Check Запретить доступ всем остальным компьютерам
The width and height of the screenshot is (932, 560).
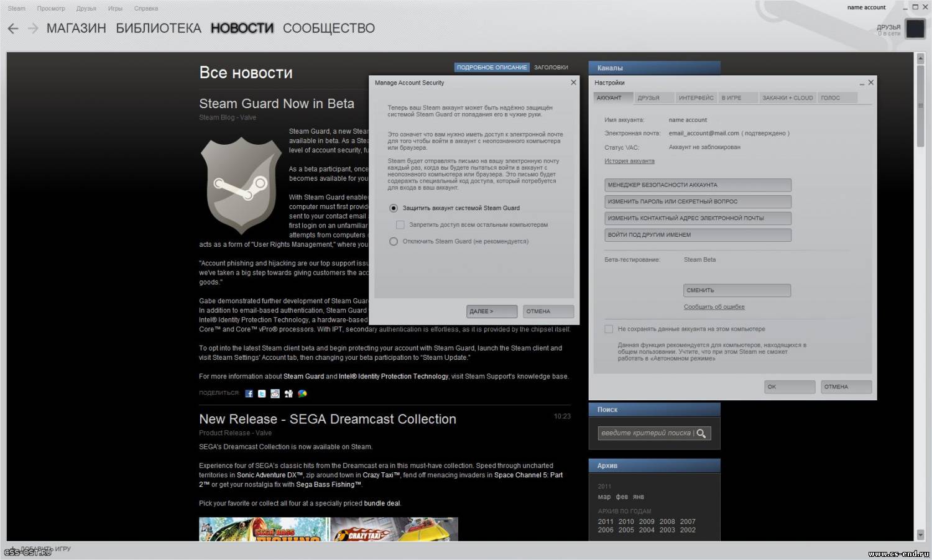pyautogui.click(x=400, y=224)
